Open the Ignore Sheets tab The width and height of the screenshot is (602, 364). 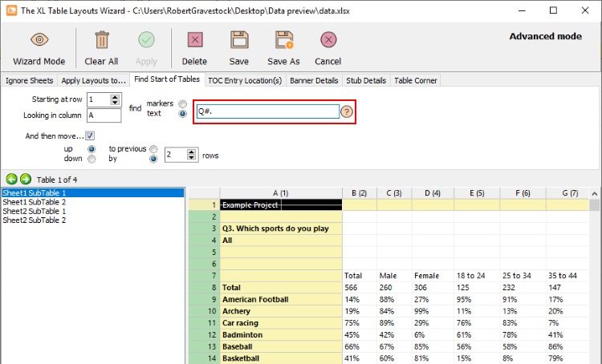(29, 80)
